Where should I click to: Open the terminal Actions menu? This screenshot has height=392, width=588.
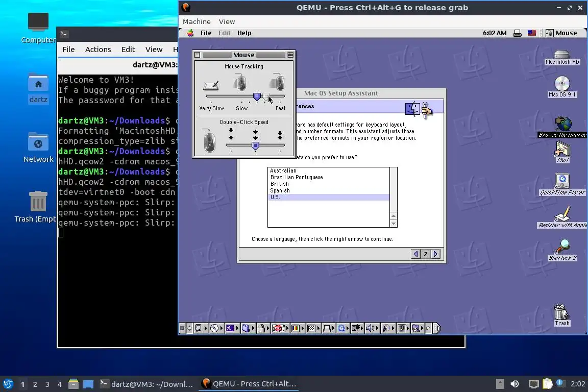[98, 50]
